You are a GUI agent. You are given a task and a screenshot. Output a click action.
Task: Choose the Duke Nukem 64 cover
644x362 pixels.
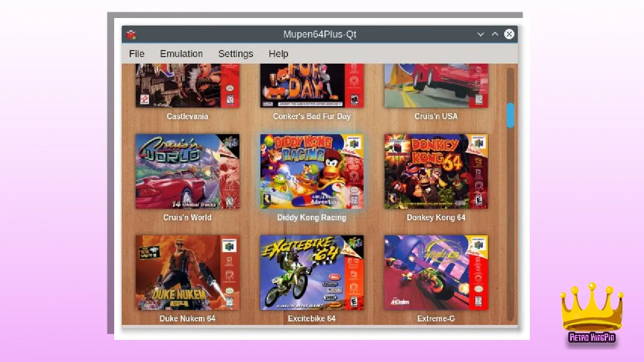click(x=187, y=272)
